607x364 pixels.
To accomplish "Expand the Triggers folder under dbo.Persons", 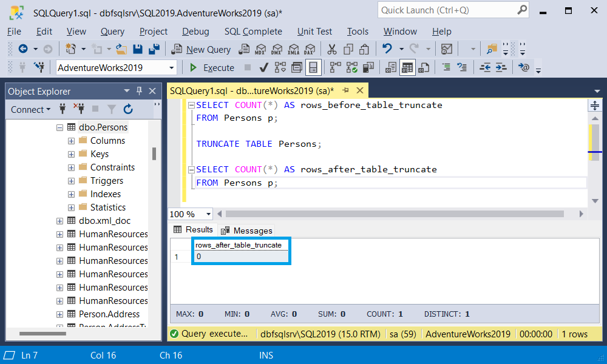I will [x=71, y=180].
